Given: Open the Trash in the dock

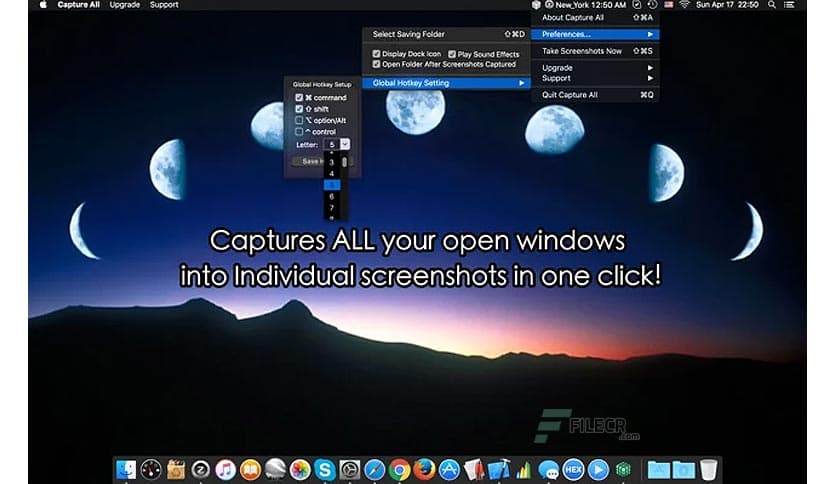Looking at the screenshot, I should tap(709, 469).
